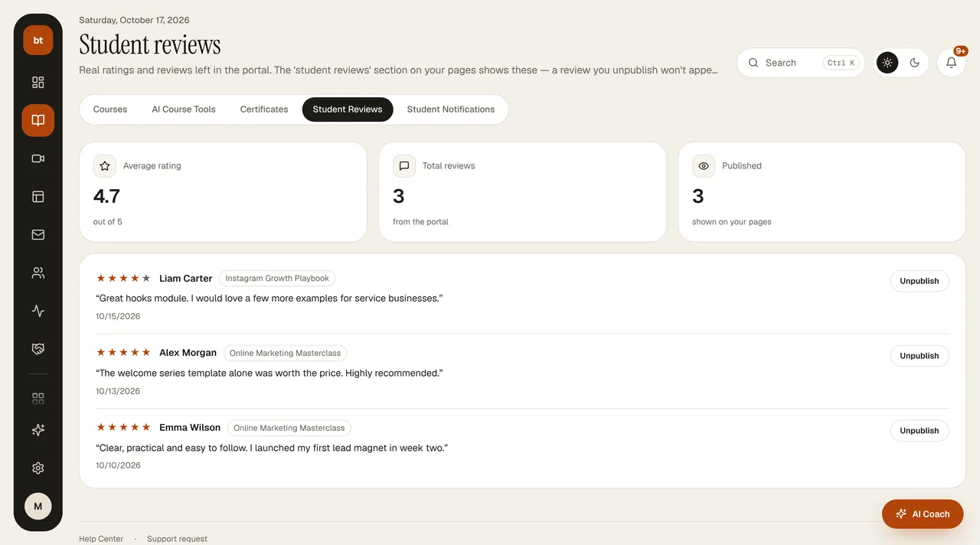
Task: Go to the Certificates tab
Action: coord(264,109)
